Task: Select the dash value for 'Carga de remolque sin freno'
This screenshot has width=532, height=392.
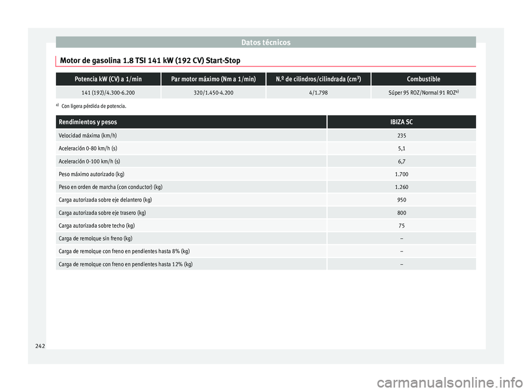Action: [401, 239]
